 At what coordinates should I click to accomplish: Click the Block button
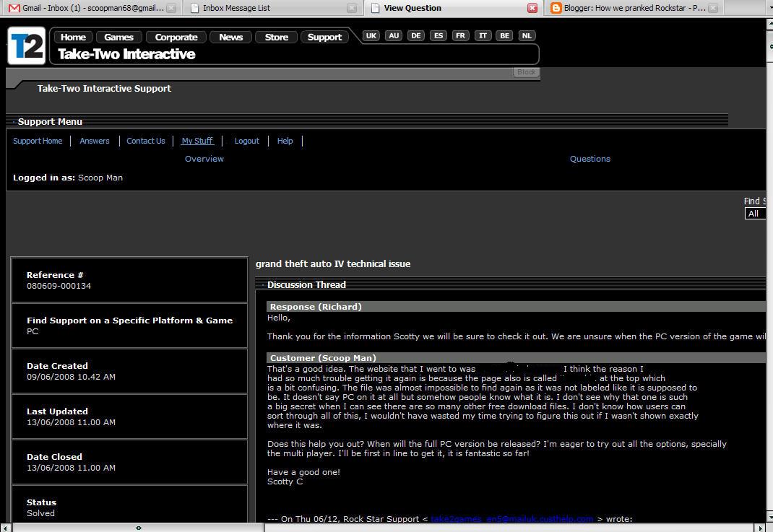(526, 72)
